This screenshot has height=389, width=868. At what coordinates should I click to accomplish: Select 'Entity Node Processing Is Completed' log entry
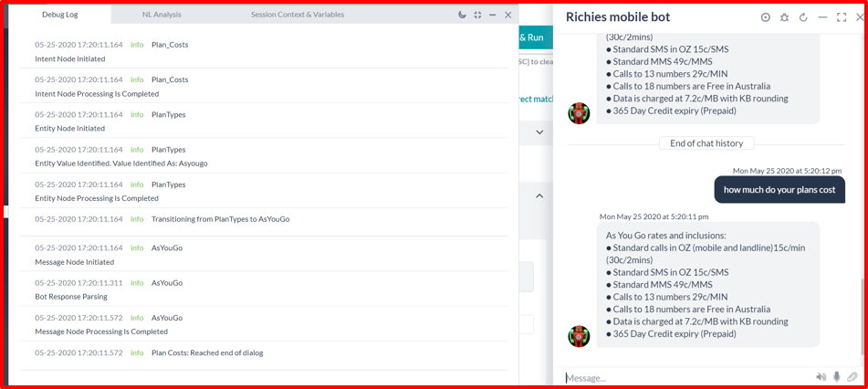click(97, 198)
